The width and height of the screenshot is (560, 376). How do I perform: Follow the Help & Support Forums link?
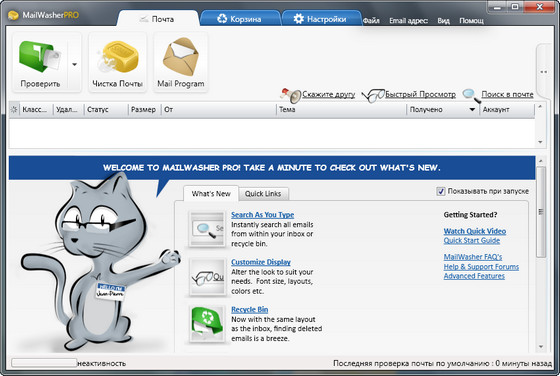click(481, 267)
